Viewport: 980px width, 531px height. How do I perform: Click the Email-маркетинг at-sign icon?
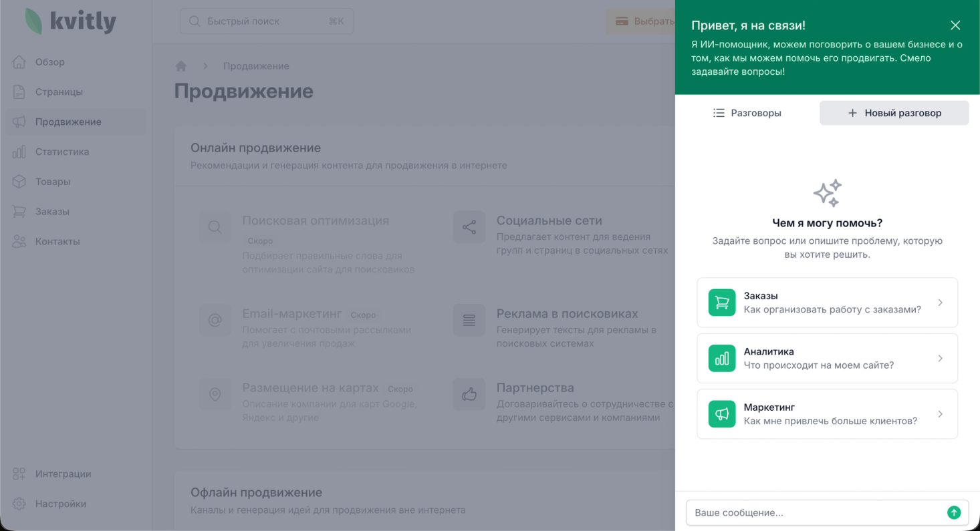215,321
